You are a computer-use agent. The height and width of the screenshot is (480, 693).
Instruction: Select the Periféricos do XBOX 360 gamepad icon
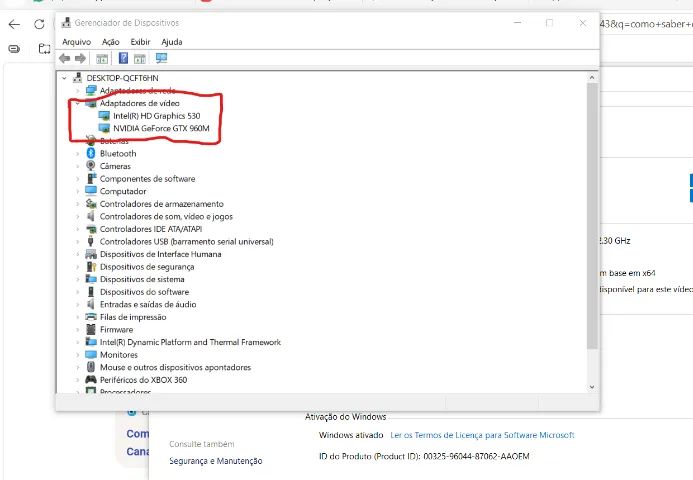click(x=91, y=379)
